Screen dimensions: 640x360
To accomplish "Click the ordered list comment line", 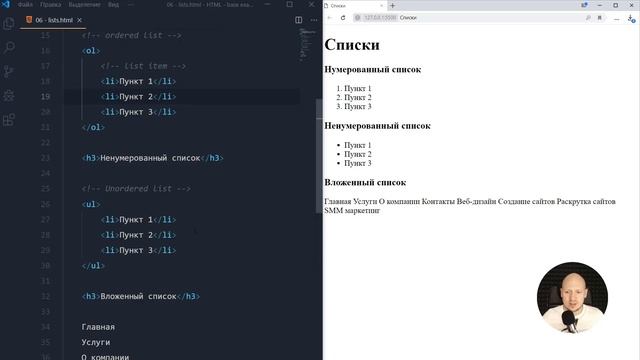I will pos(131,36).
